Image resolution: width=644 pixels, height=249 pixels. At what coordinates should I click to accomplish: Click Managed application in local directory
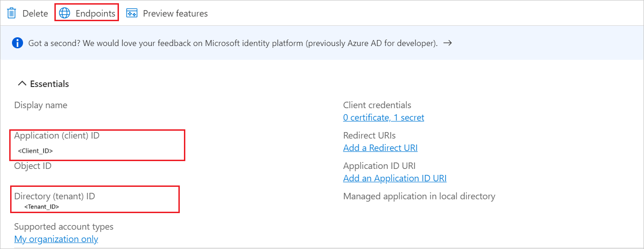pos(419,196)
